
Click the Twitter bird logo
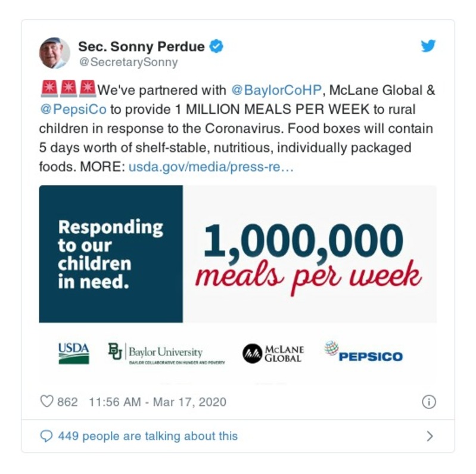428,46
